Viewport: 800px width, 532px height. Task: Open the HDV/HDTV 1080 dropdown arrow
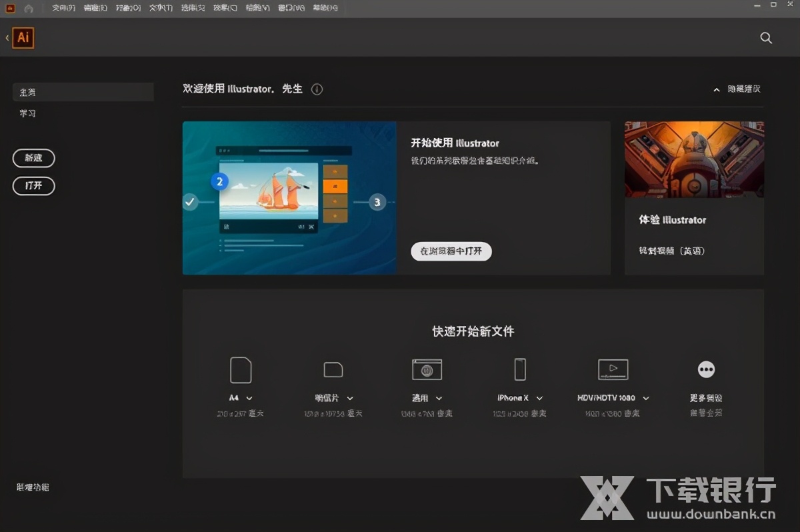(645, 397)
